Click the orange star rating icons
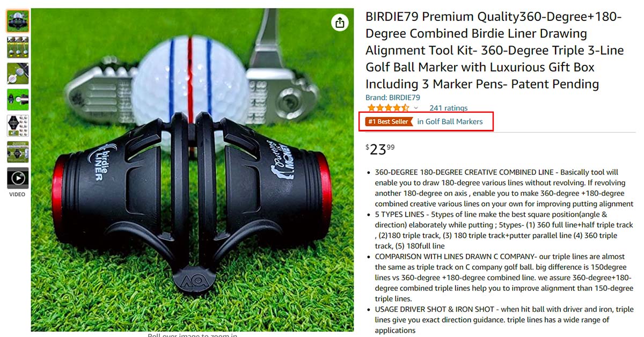644x337 pixels. tap(388, 108)
